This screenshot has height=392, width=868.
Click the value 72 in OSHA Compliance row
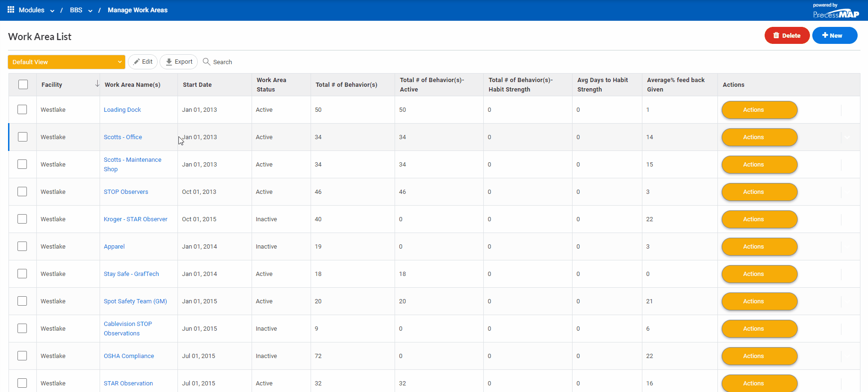pos(318,356)
